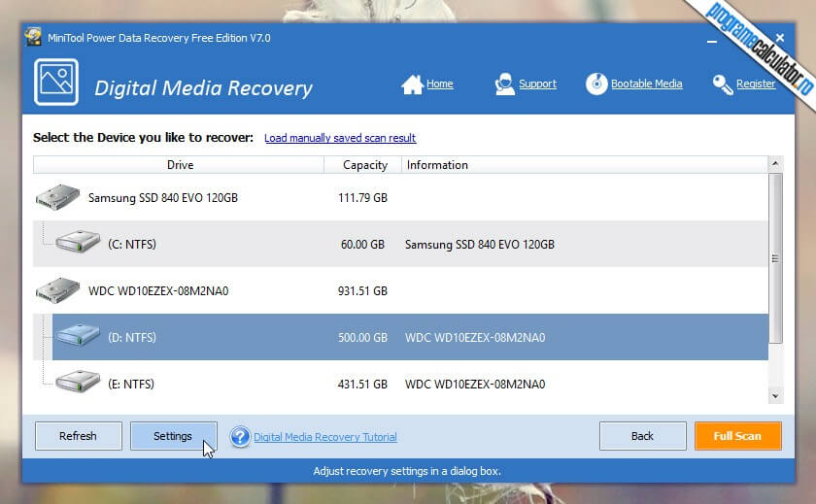
Task: Click the 431.51 GB capacity value
Action: [362, 385]
